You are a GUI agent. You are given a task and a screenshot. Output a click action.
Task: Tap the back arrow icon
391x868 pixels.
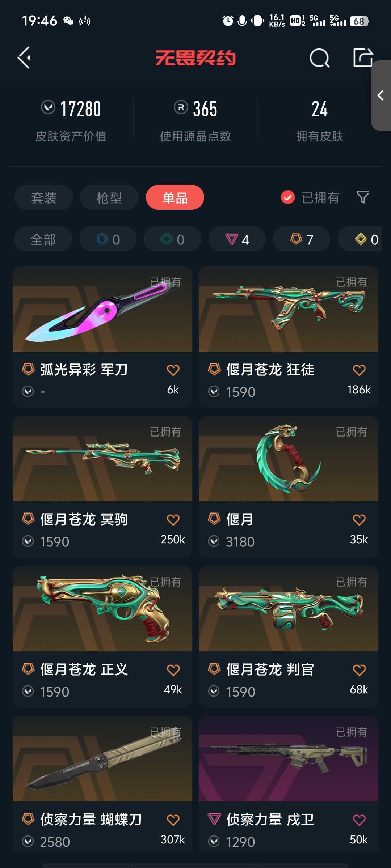pyautogui.click(x=25, y=58)
